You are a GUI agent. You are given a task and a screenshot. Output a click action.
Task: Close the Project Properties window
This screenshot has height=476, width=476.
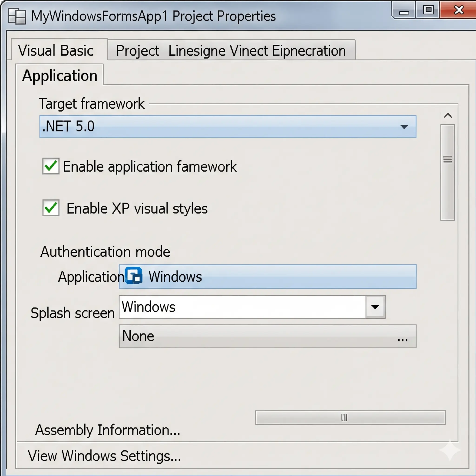click(458, 10)
